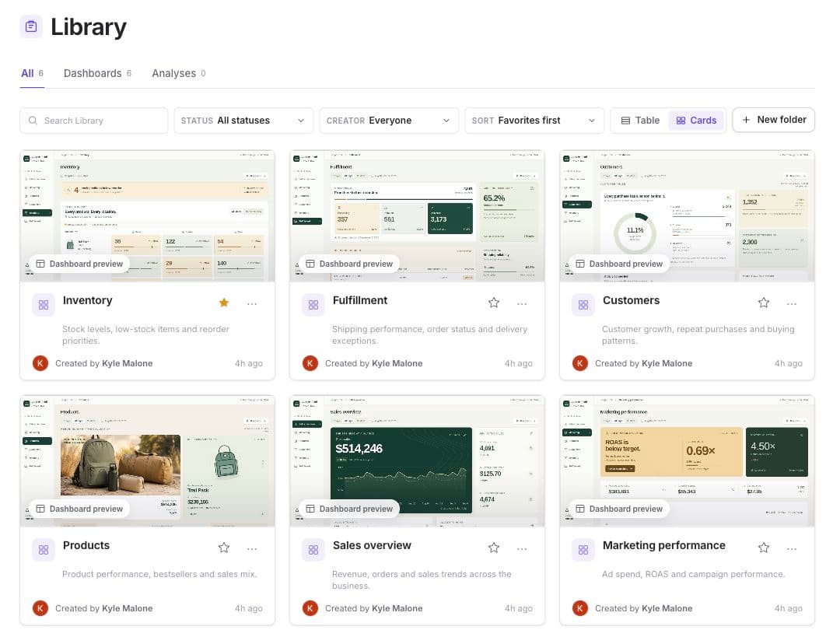Open the Status All statuses dropdown

tap(243, 121)
